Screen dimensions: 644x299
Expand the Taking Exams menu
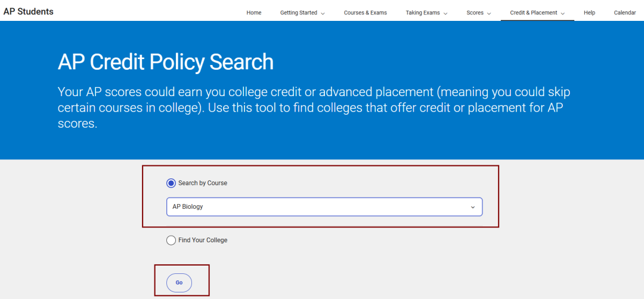pyautogui.click(x=426, y=13)
